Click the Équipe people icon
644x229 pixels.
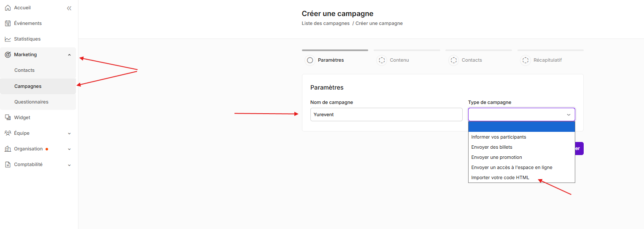[x=8, y=133]
